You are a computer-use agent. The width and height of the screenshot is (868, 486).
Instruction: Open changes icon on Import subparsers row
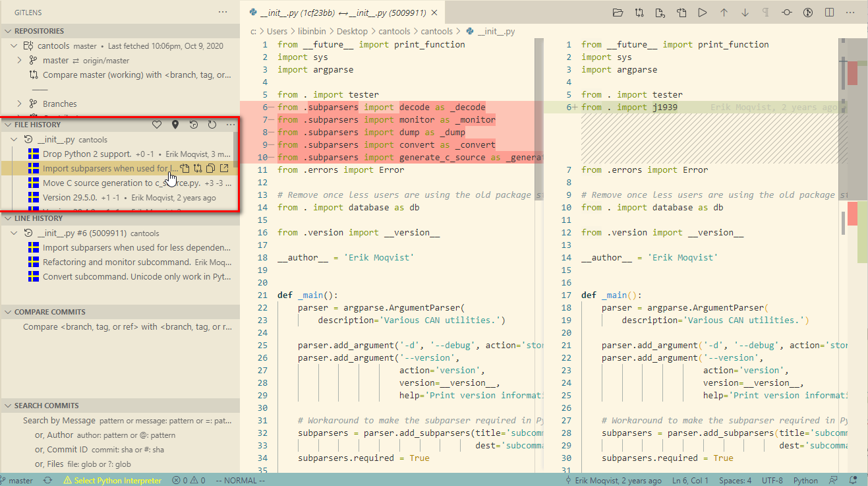185,169
